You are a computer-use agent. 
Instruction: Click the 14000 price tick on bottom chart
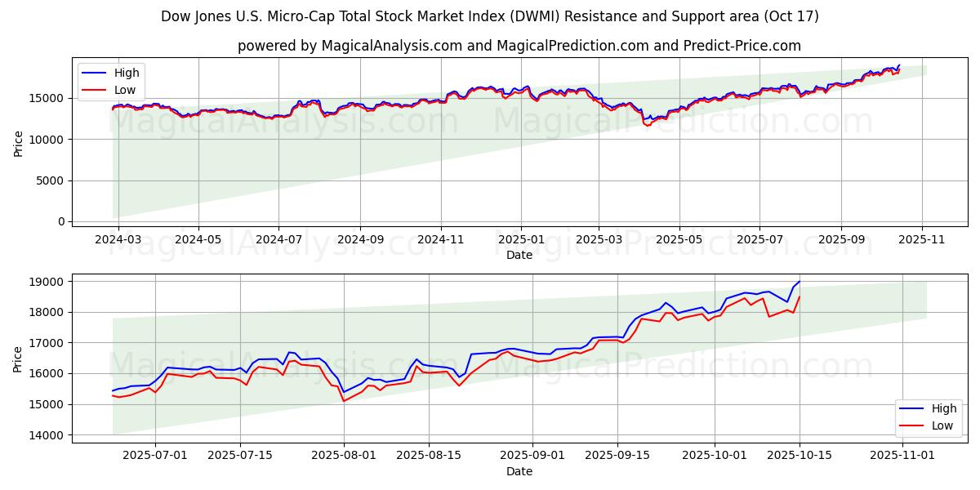tap(47, 435)
